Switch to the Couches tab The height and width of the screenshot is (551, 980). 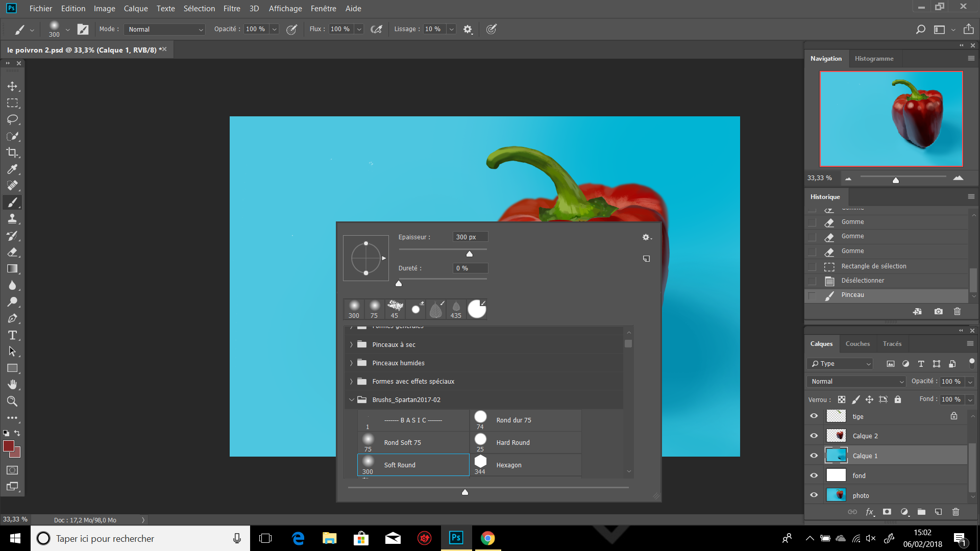(857, 344)
